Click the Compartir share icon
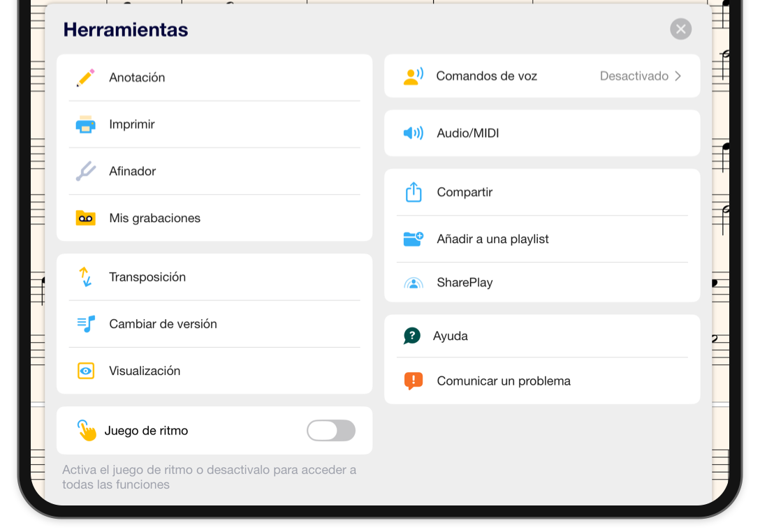 (414, 192)
